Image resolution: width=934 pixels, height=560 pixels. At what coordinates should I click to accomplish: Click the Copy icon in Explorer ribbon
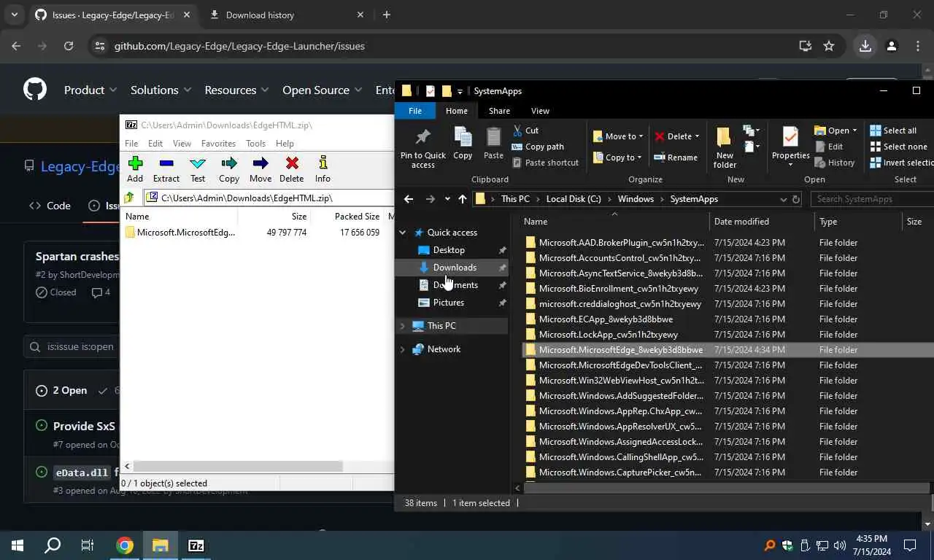463,143
